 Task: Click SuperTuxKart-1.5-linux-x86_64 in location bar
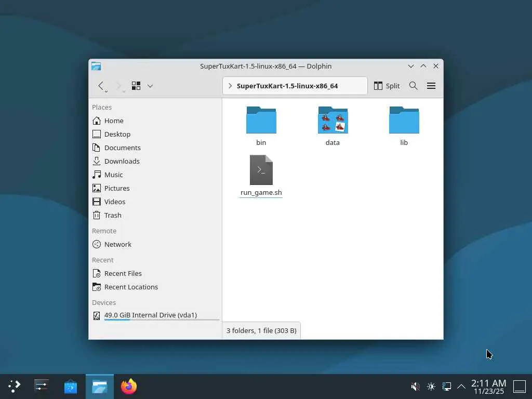point(287,86)
